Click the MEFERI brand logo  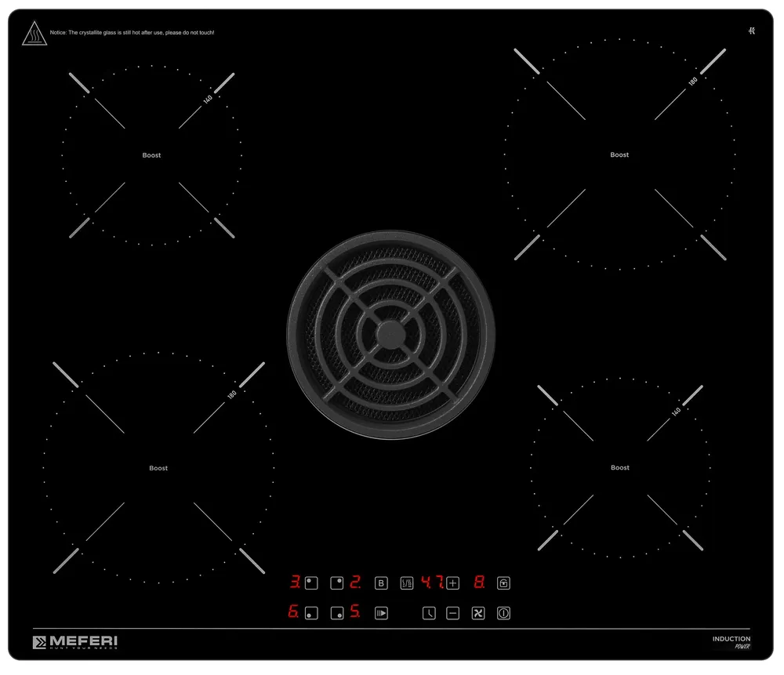point(75,642)
